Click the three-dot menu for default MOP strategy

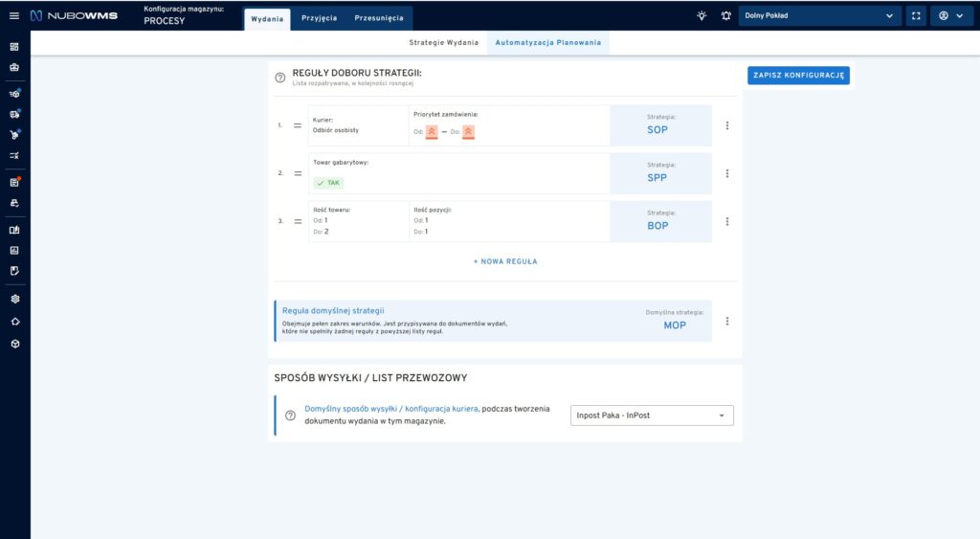click(x=727, y=322)
